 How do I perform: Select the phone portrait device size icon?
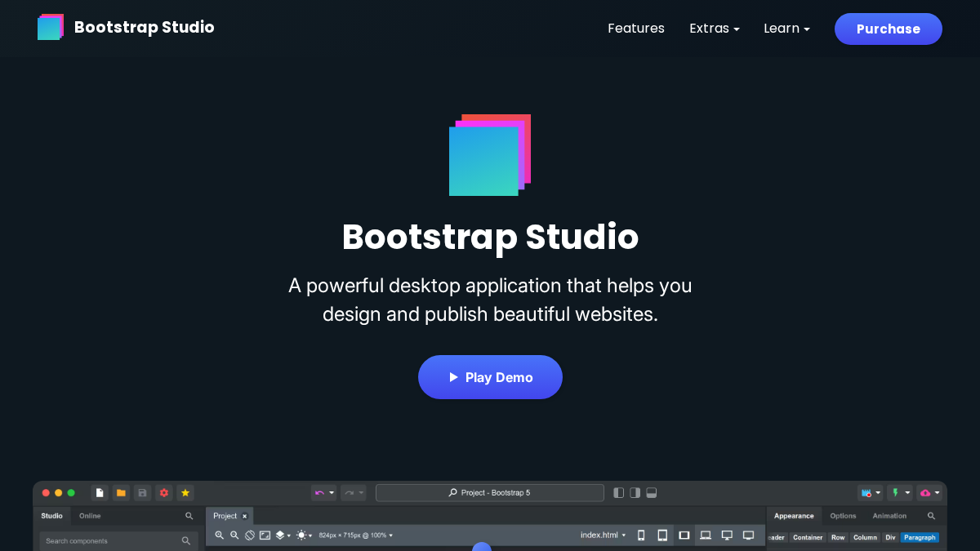pos(641,535)
